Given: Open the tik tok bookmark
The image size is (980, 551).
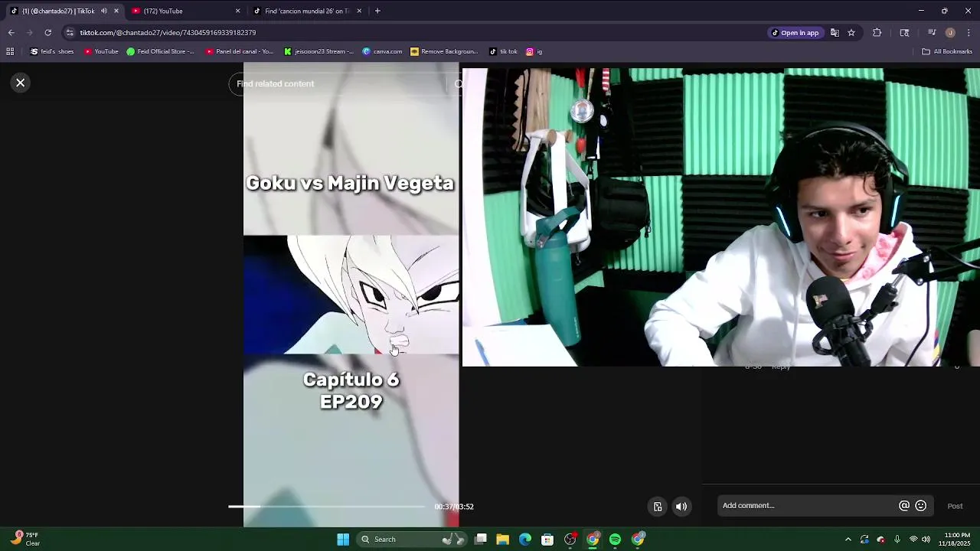Looking at the screenshot, I should [503, 51].
